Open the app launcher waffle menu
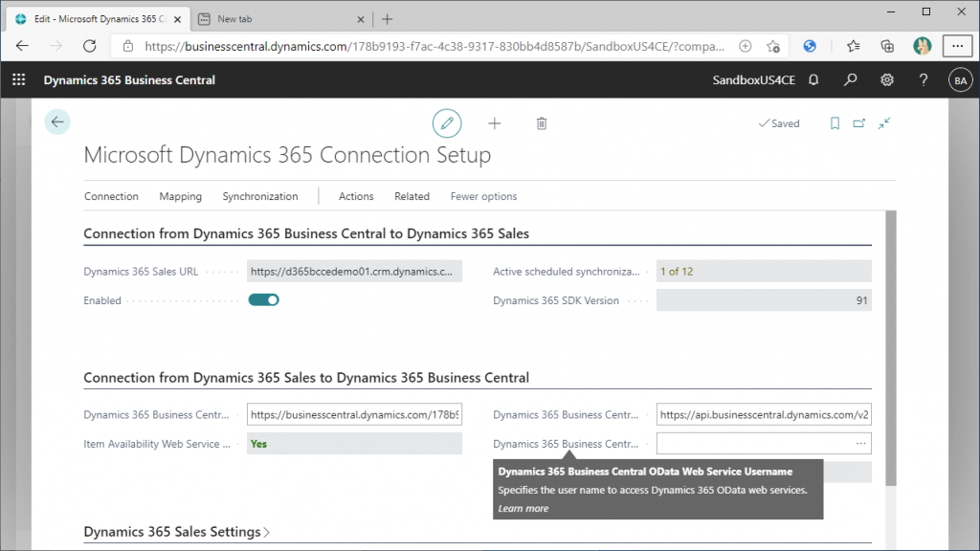Screen dimensions: 980x551 click(x=19, y=80)
